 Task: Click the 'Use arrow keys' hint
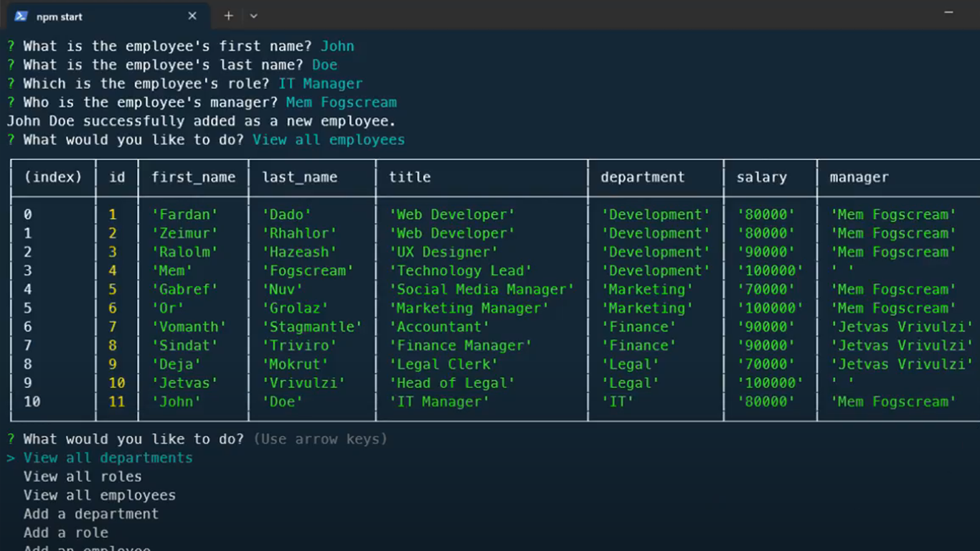pos(320,439)
